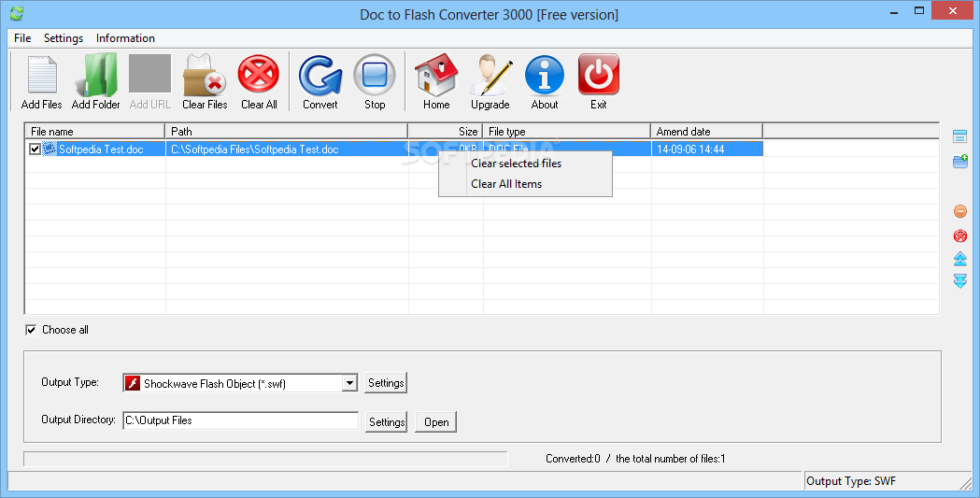
Task: Choose Clear selected files from context menu
Action: pyautogui.click(x=525, y=164)
